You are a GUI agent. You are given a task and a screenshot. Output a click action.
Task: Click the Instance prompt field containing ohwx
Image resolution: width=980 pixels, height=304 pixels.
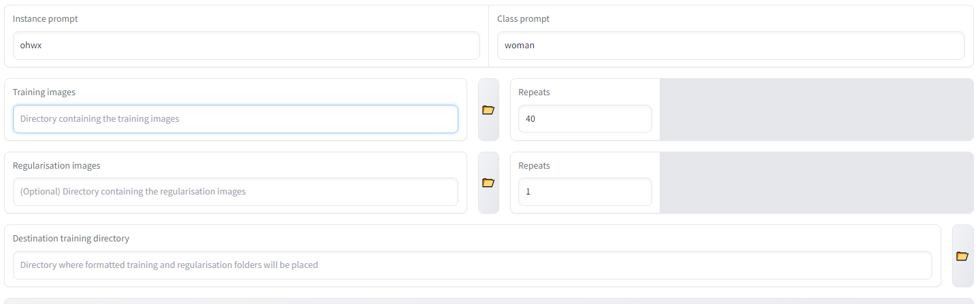point(246,46)
